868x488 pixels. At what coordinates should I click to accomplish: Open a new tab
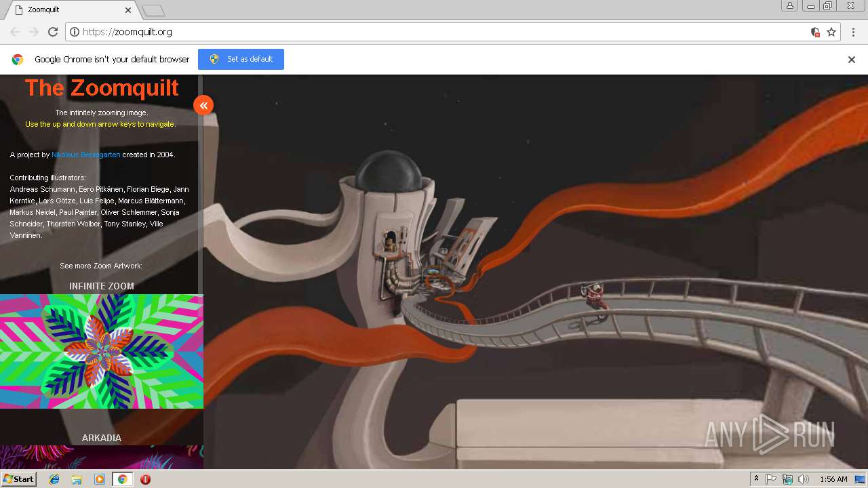153,10
